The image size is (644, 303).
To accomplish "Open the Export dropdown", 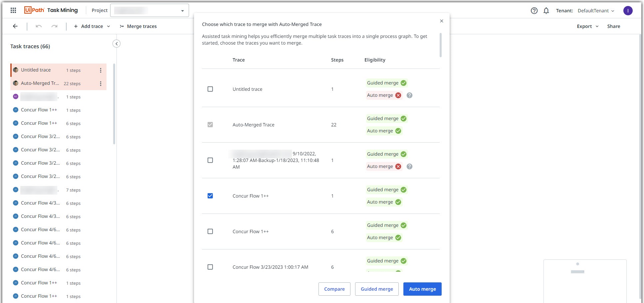I will 588,26.
